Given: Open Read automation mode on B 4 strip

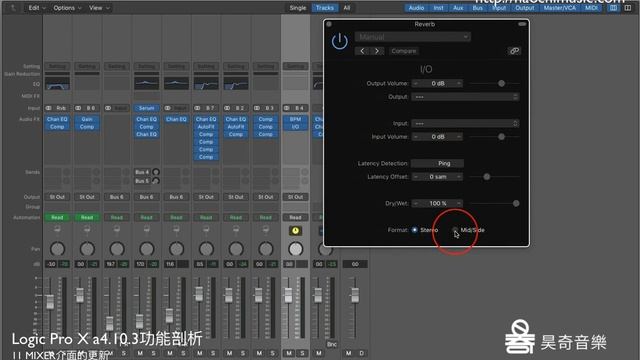Looking at the screenshot, I should (x=295, y=218).
